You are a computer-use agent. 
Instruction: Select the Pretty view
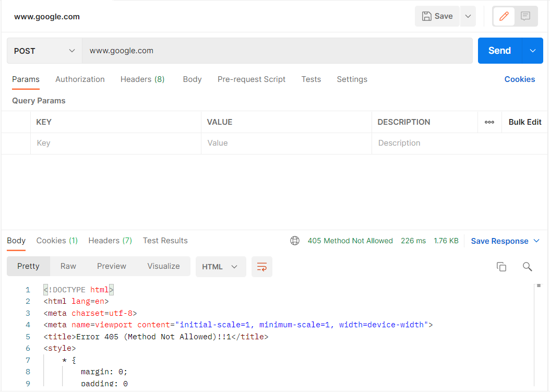point(28,266)
